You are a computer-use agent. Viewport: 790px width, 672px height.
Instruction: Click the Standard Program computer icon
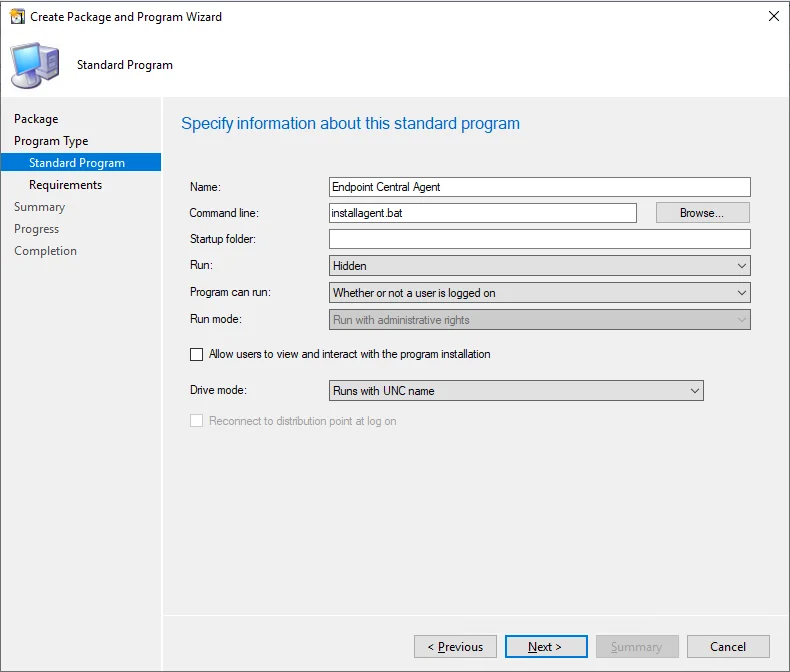point(35,65)
